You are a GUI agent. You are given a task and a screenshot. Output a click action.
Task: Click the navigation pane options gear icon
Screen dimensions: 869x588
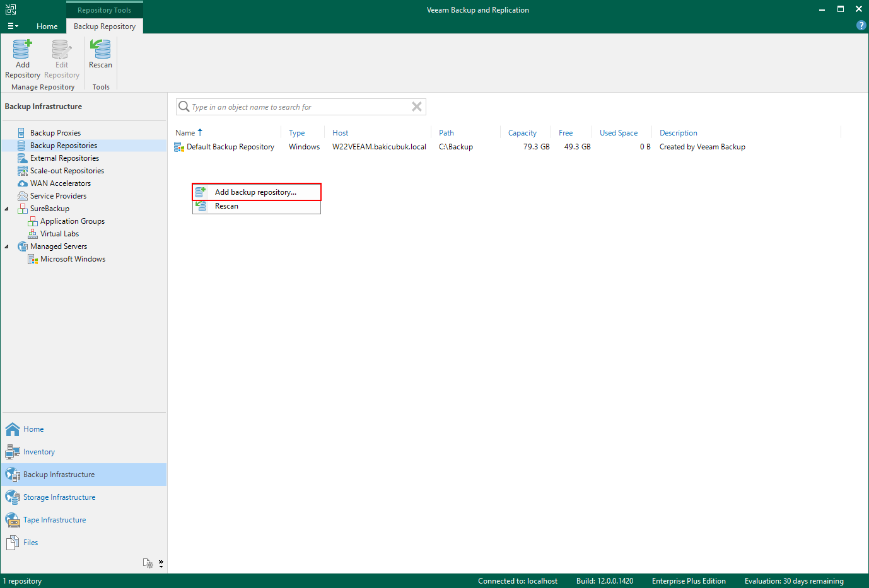(x=148, y=563)
